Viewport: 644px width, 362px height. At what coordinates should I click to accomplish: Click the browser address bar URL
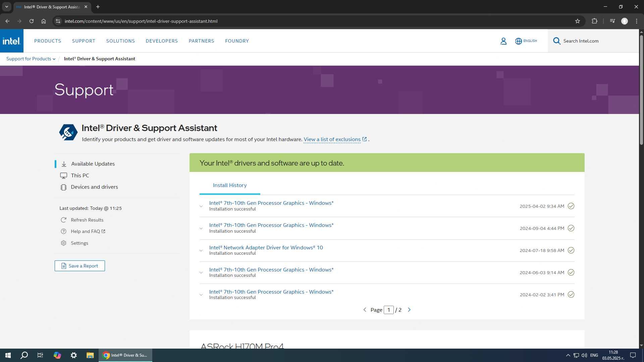pos(141,21)
